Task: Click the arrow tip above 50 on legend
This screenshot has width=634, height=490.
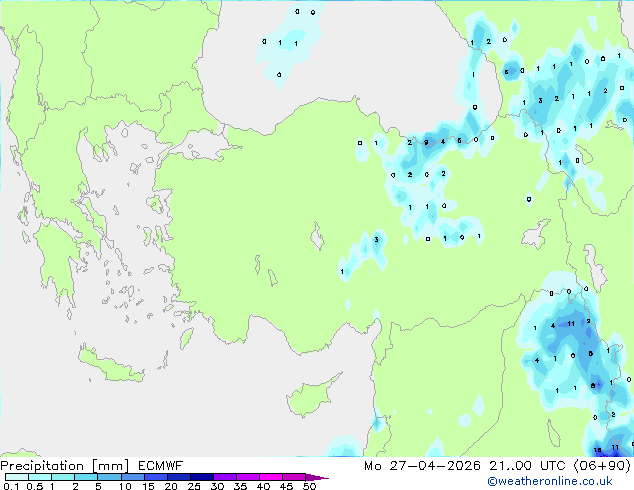Action: coord(317,478)
